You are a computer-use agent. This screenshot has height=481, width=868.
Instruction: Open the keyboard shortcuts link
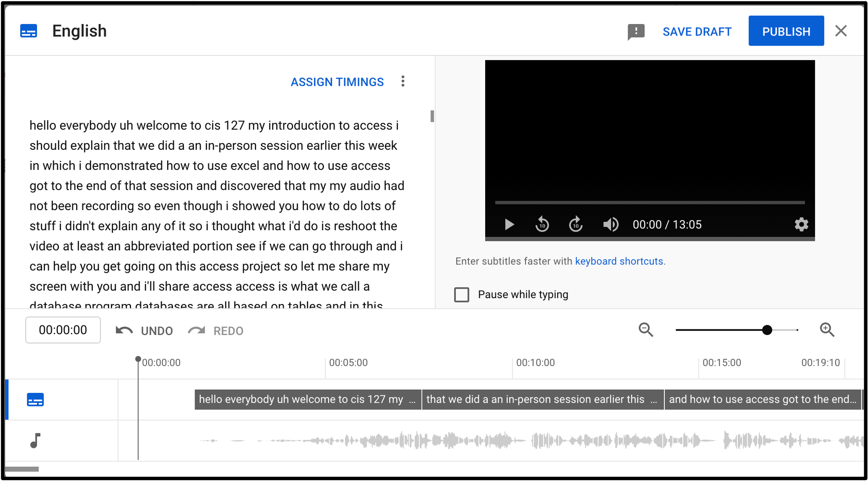pos(619,261)
